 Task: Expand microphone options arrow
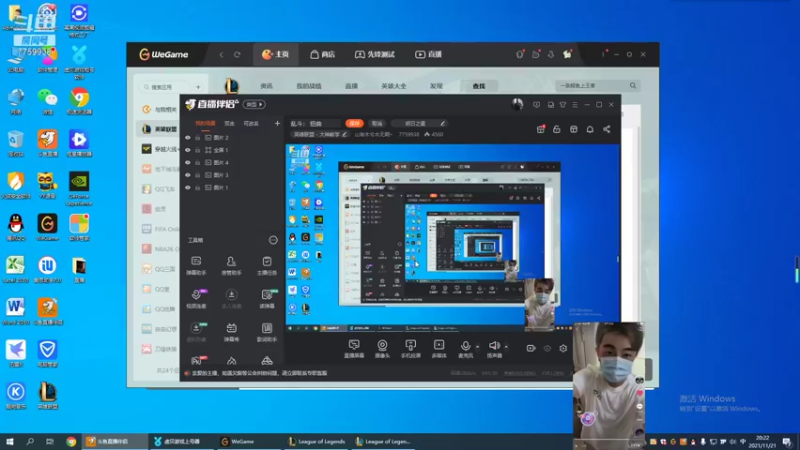478,347
